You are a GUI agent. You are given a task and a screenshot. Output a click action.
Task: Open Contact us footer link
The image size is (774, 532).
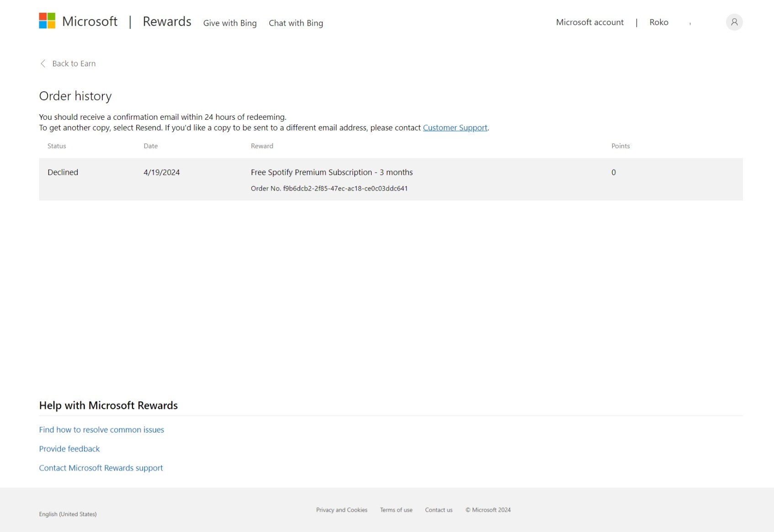click(439, 510)
